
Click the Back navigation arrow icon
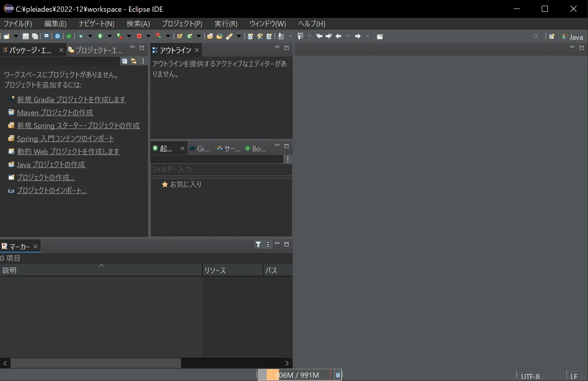(x=338, y=37)
